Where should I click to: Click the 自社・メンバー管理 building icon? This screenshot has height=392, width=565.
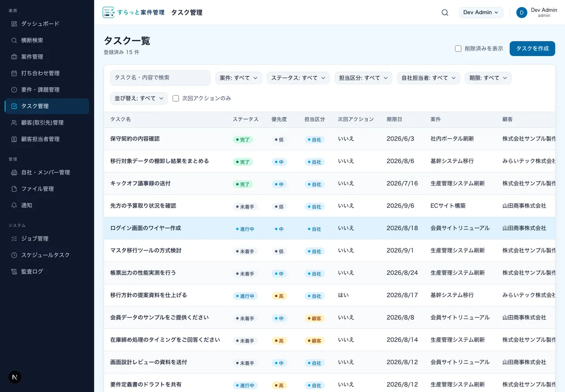coord(14,172)
